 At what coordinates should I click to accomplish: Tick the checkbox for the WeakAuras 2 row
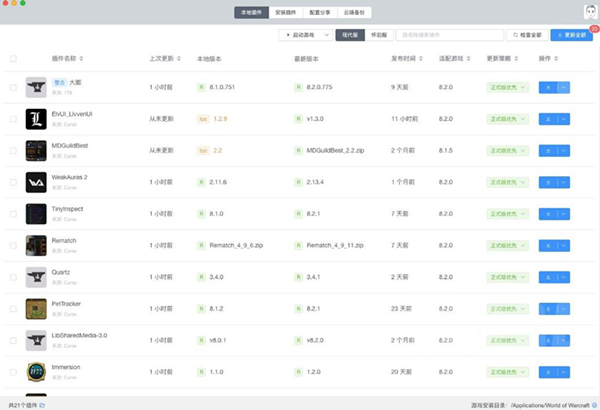click(13, 183)
